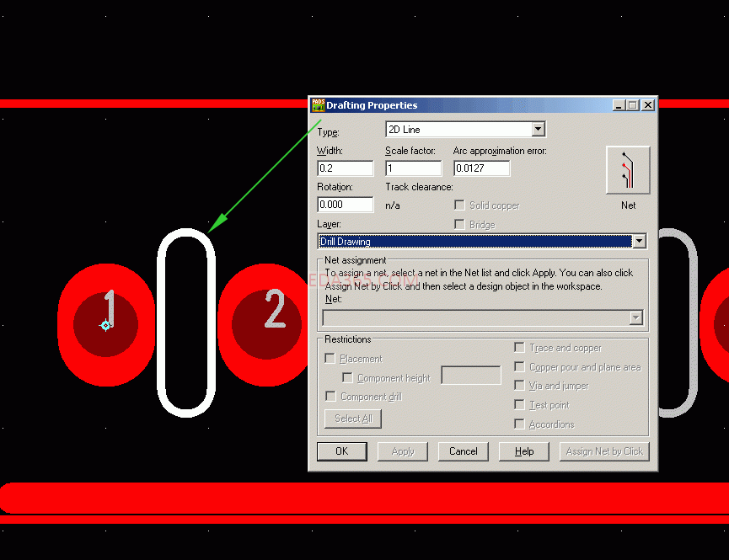Confirm with the OK button

pyautogui.click(x=341, y=451)
